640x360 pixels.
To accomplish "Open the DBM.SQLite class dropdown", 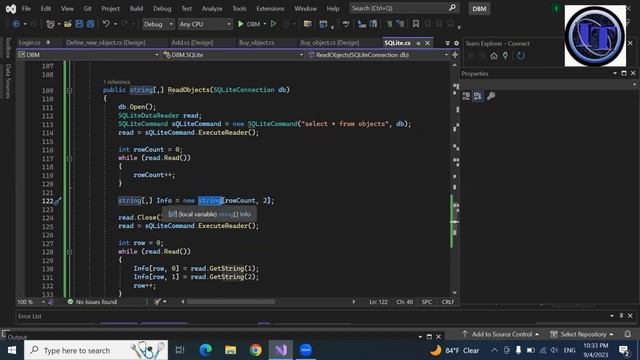I will pyautogui.click(x=233, y=55).
